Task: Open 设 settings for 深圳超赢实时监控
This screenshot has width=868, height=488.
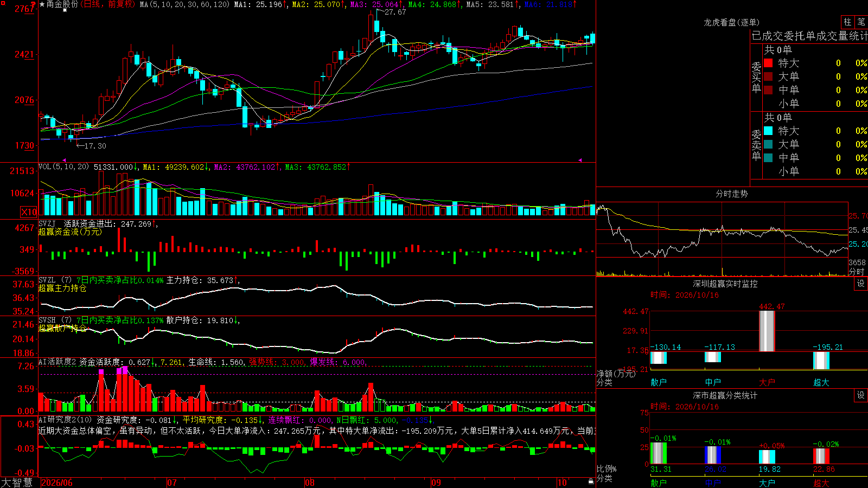Action: [x=861, y=284]
